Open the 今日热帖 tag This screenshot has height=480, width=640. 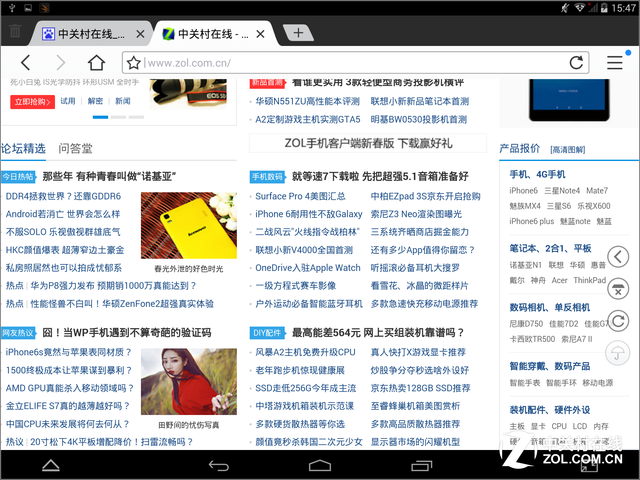pyautogui.click(x=18, y=177)
